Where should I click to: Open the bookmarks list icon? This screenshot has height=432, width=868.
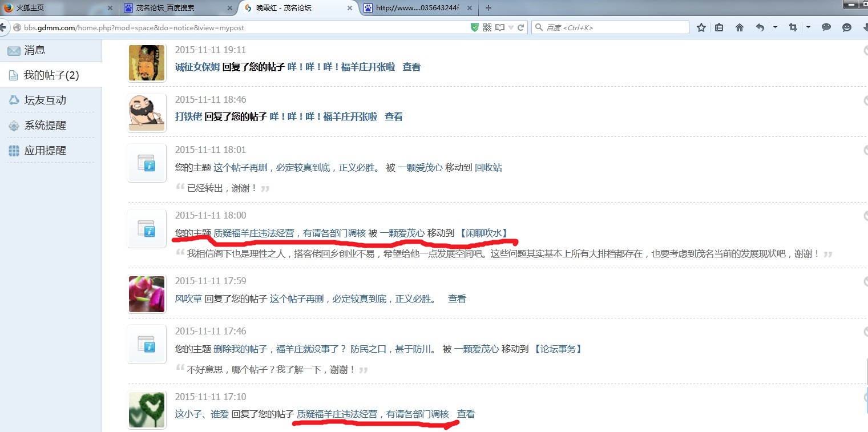coord(719,27)
